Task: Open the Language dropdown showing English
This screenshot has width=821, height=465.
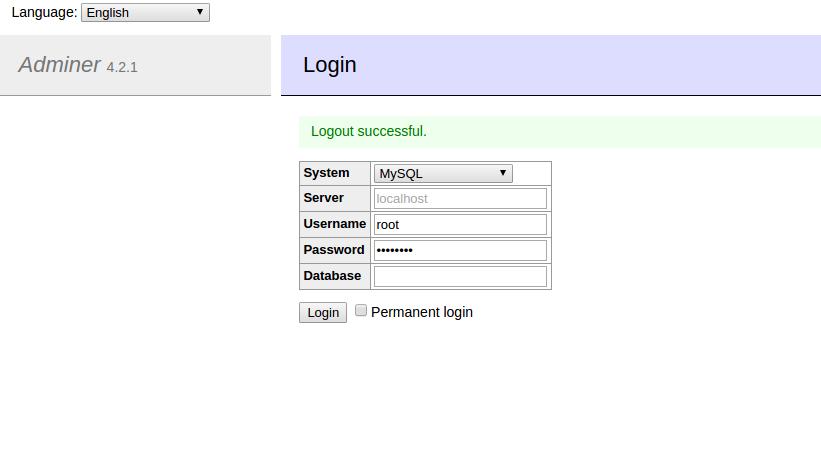Action: 145,13
